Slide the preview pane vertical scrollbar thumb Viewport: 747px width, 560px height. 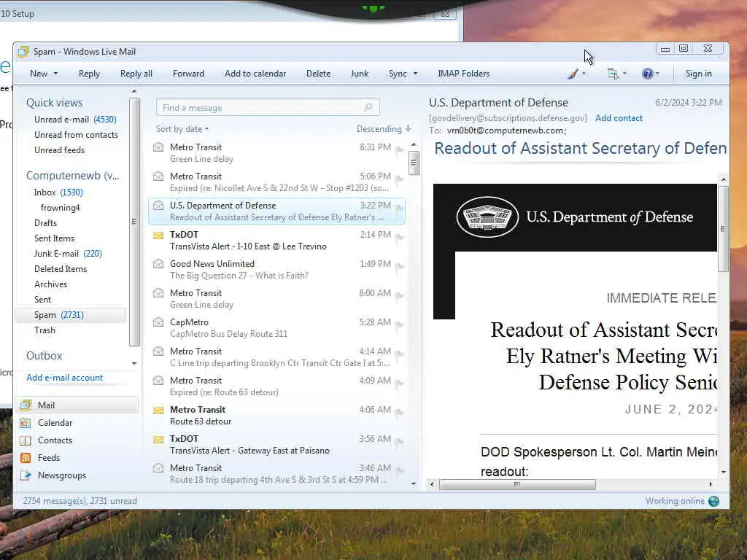coord(723,228)
